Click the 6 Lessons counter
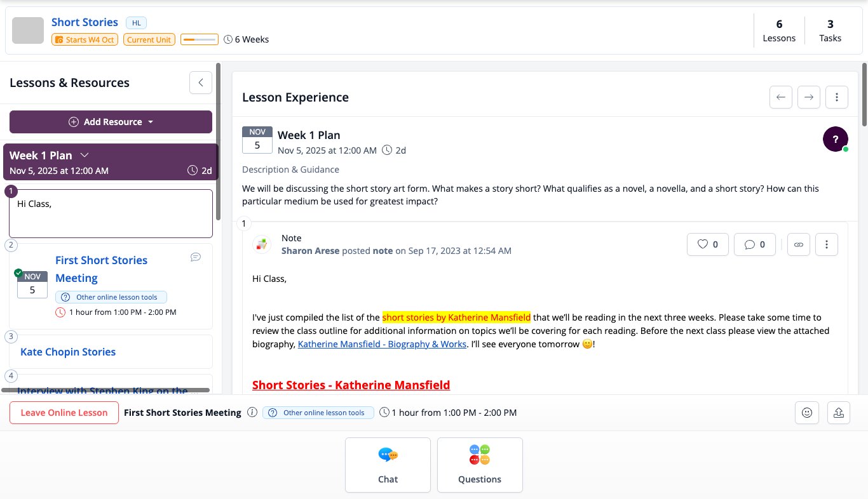The height and width of the screenshot is (499, 868). (779, 30)
